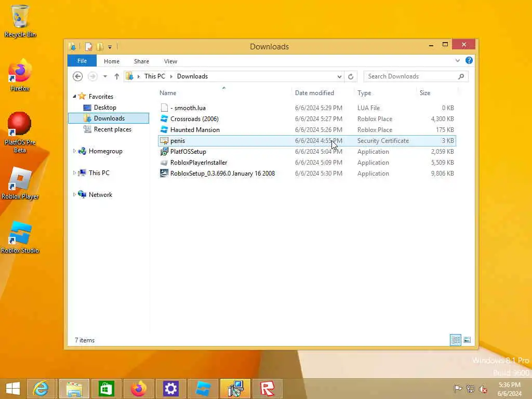
Task: Select the 'Haunted Mansion' Roblox place file
Action: [x=307, y=129]
